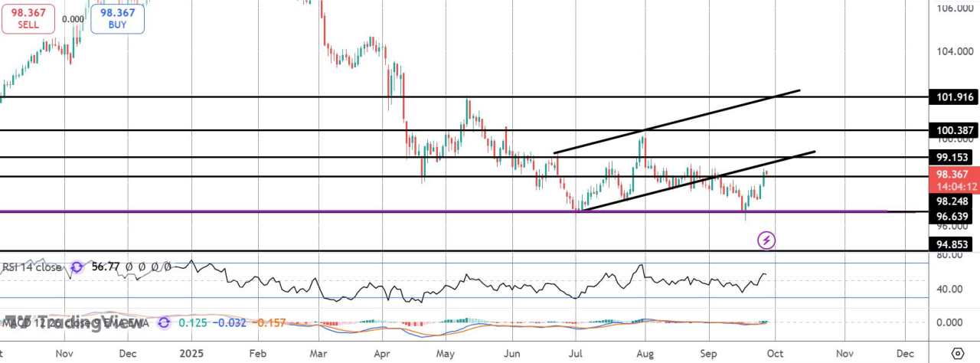
Task: Click the RSI 14 close legend title
Action: click(34, 267)
